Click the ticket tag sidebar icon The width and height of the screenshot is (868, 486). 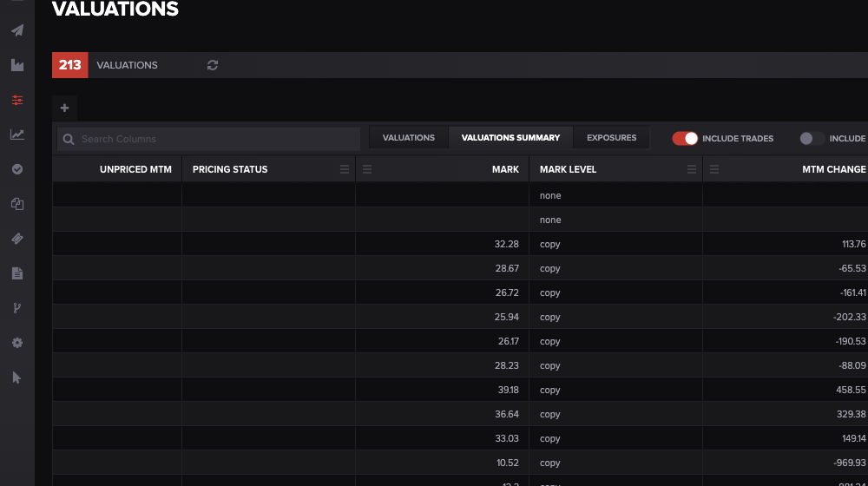[x=17, y=239]
